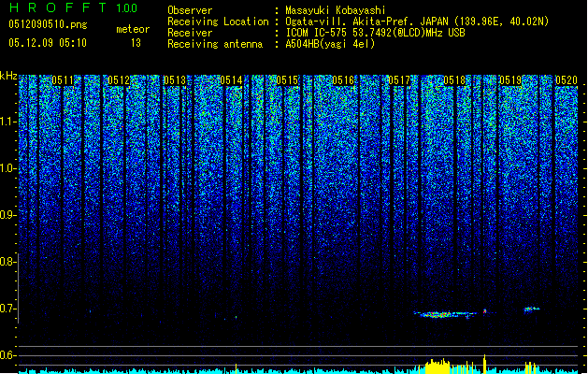The height and width of the screenshot is (374, 588).
Task: Click the Receiving antenna label
Action: pos(215,44)
